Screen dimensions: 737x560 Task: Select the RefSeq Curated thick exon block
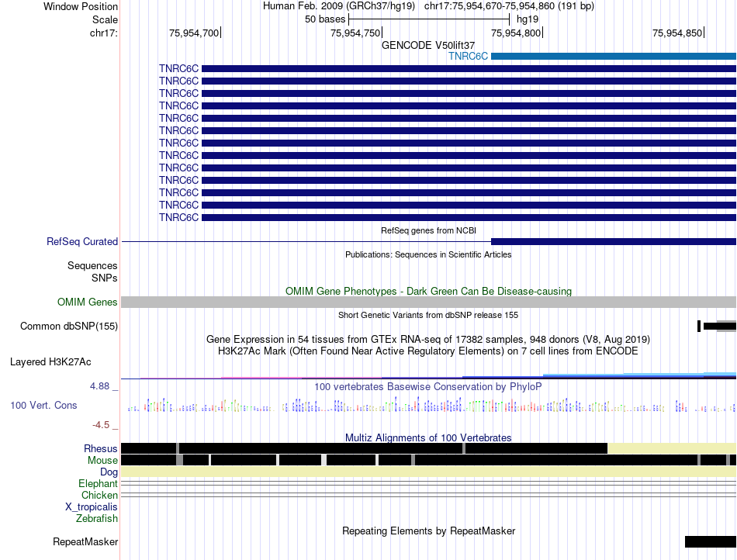[x=614, y=241]
